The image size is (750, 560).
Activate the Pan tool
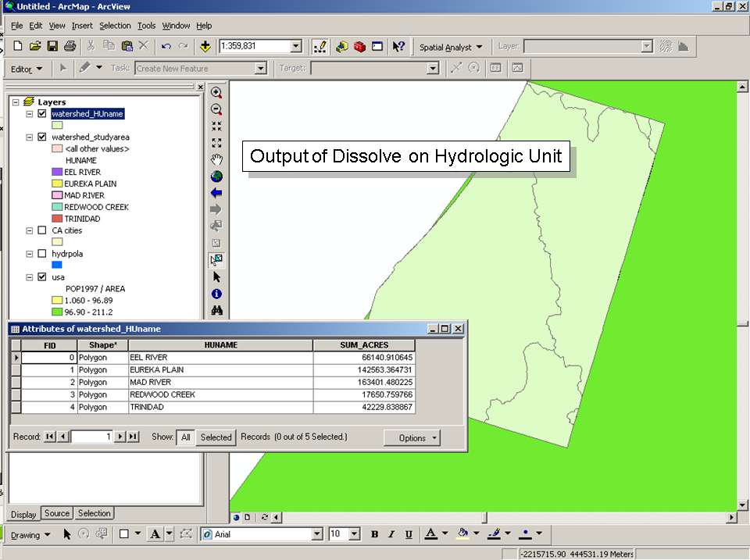[217, 159]
